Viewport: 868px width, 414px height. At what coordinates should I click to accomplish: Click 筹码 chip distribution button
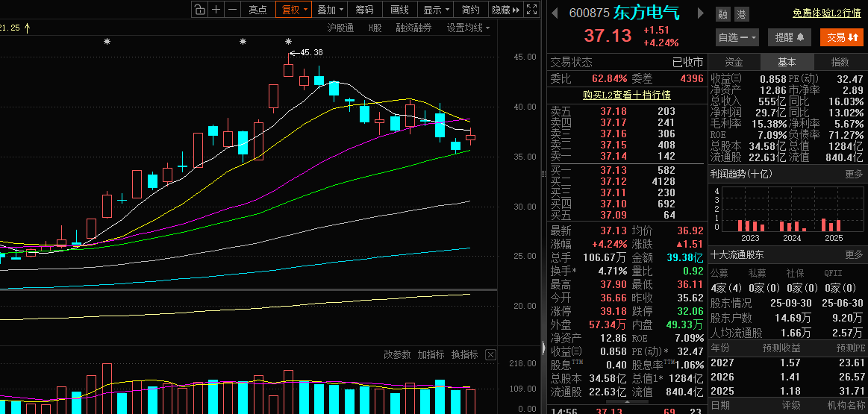[x=364, y=10]
